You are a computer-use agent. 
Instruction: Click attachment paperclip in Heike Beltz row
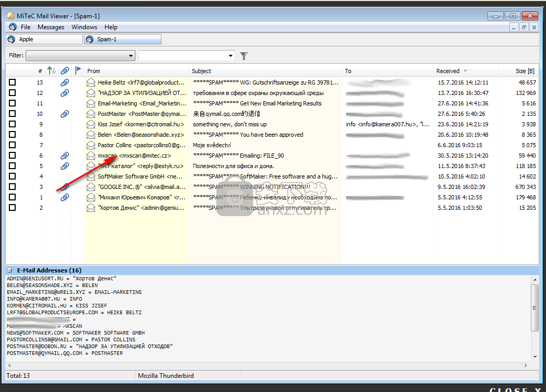pos(65,82)
